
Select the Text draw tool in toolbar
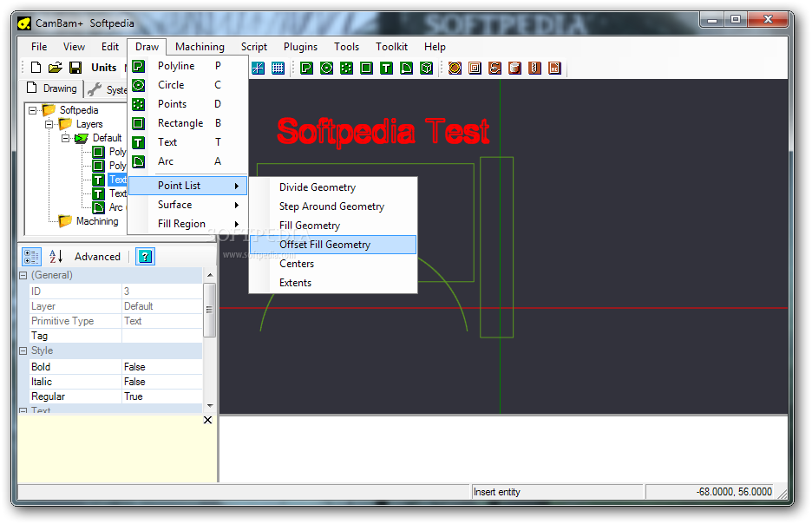[386, 68]
